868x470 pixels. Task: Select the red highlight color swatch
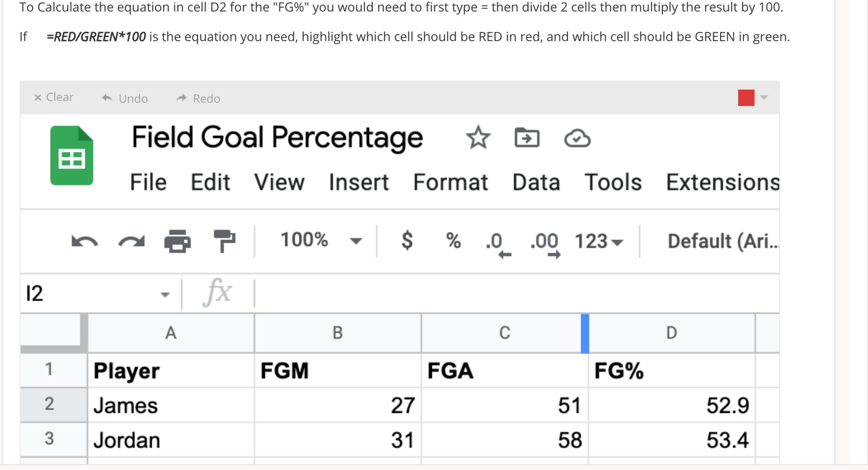click(746, 97)
